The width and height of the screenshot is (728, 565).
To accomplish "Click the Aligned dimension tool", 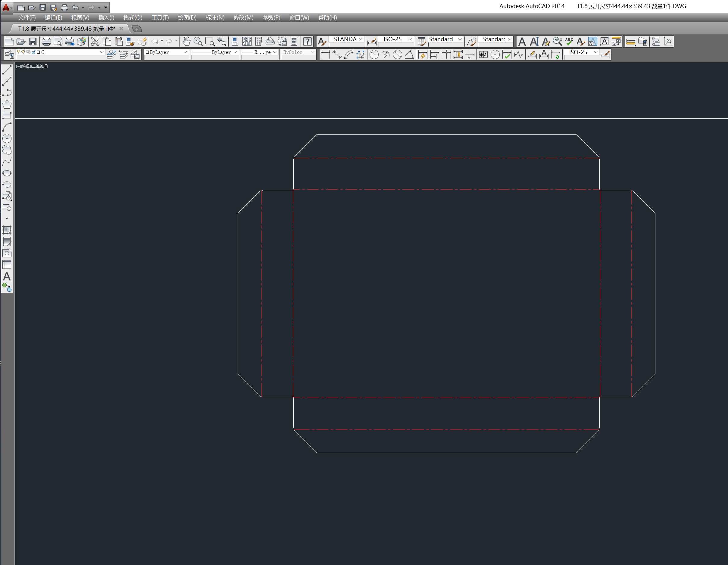I will (337, 54).
